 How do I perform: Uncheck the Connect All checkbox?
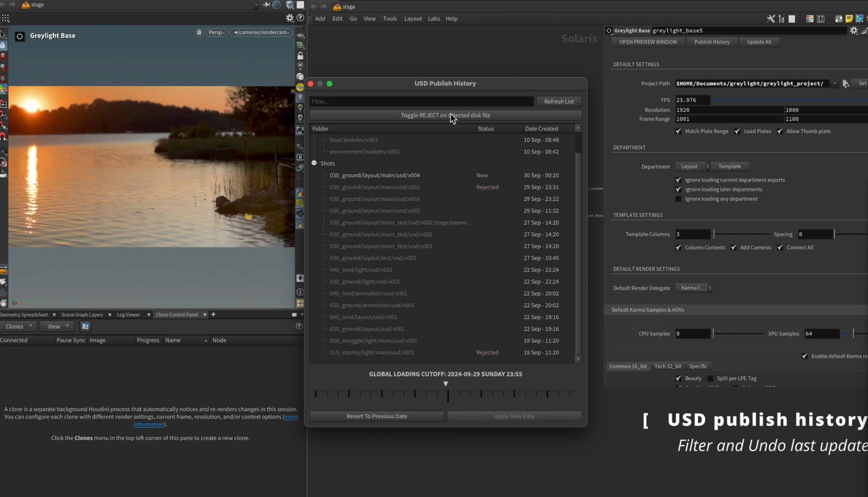coord(780,248)
